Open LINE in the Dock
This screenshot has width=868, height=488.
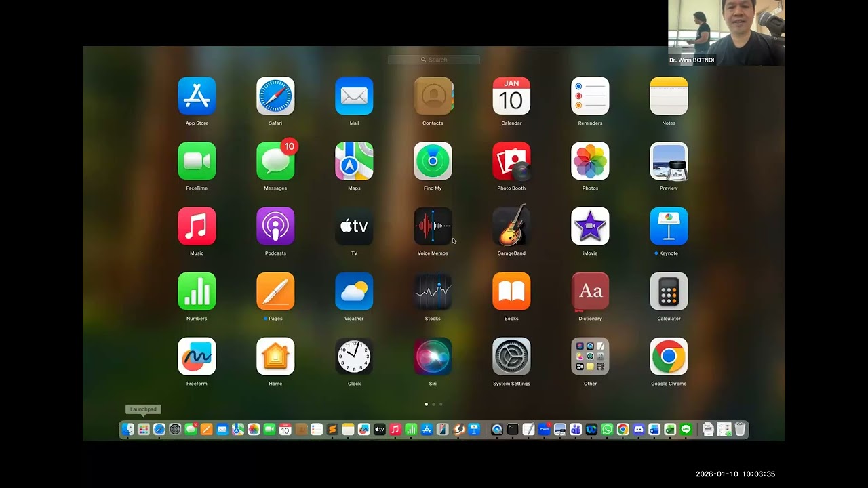[x=686, y=429]
